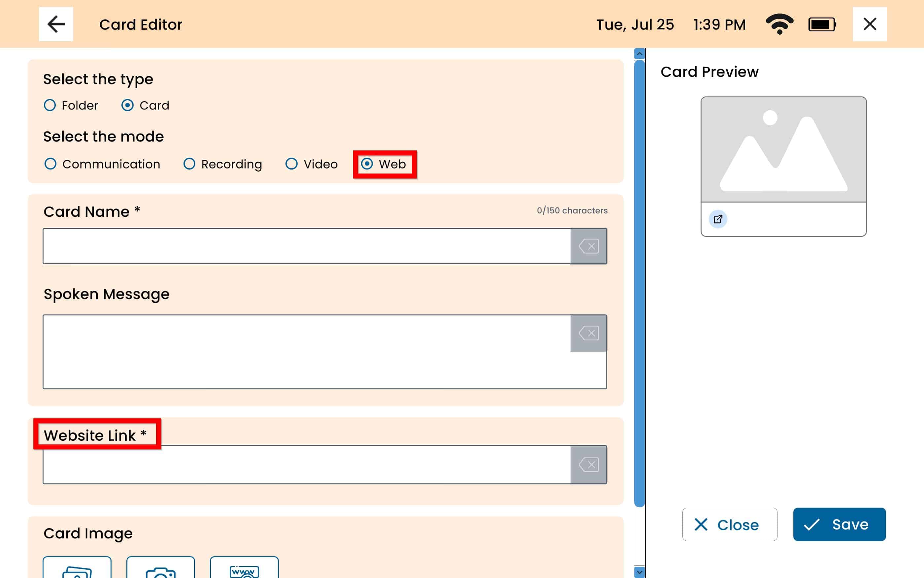This screenshot has width=924, height=578.
Task: Click external link icon in card preview
Action: point(717,219)
